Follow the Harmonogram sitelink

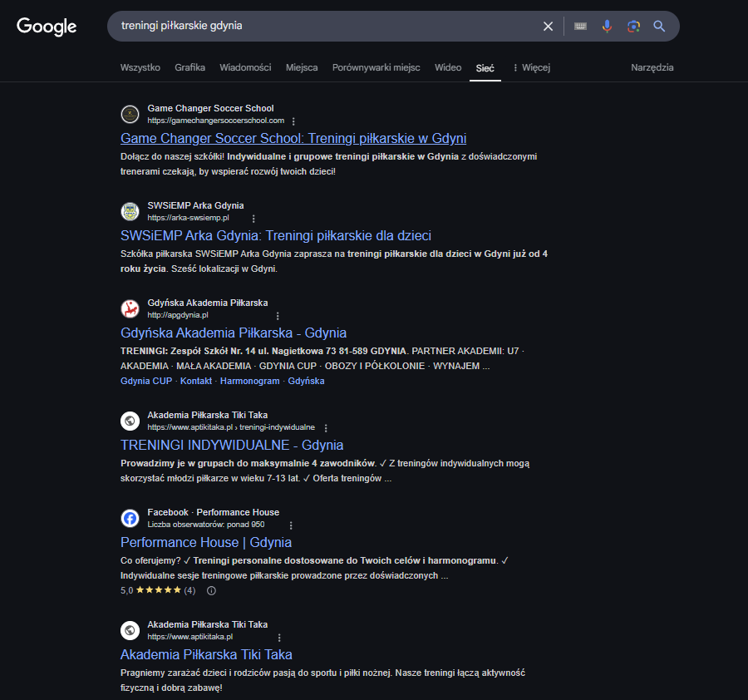click(x=249, y=381)
